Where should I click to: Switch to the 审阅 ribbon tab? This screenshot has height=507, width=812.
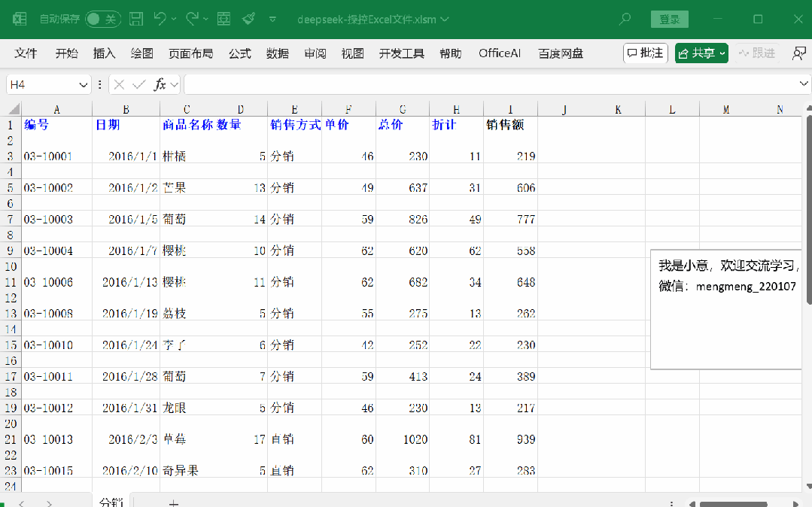[x=315, y=53]
